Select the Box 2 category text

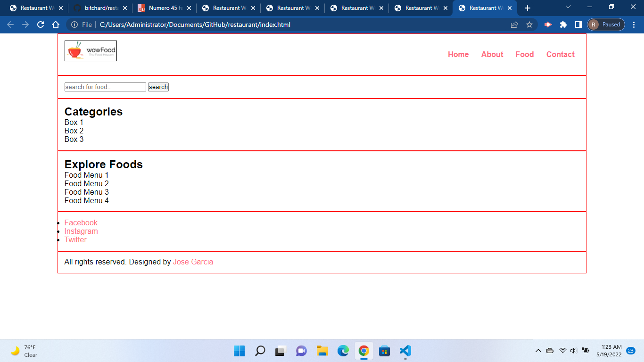(x=74, y=131)
